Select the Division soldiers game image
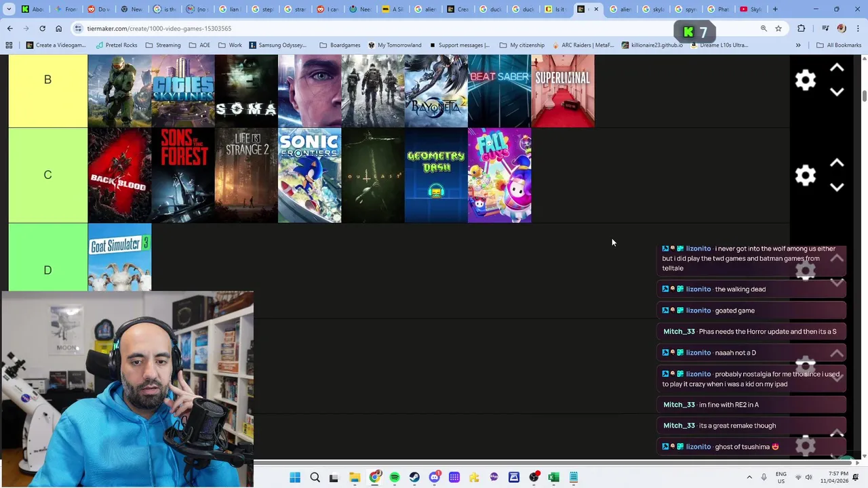Image resolution: width=868 pixels, height=488 pixels. pyautogui.click(x=373, y=91)
